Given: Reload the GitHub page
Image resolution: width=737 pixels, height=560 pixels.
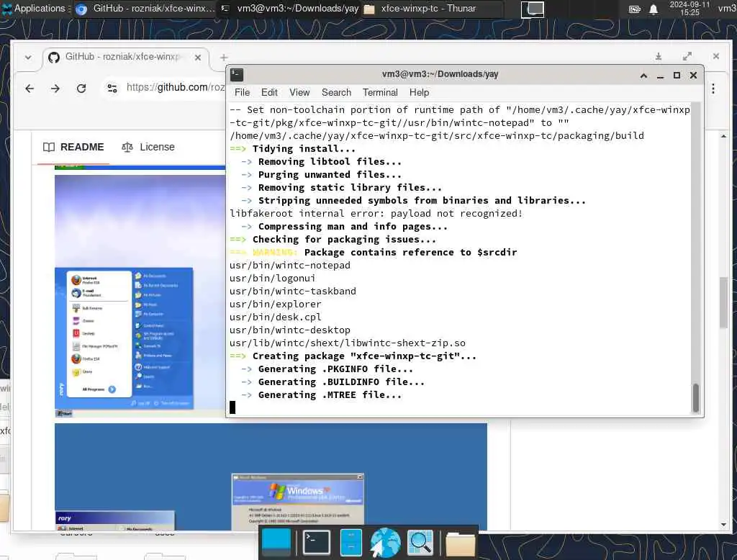Looking at the screenshot, I should pos(81,88).
